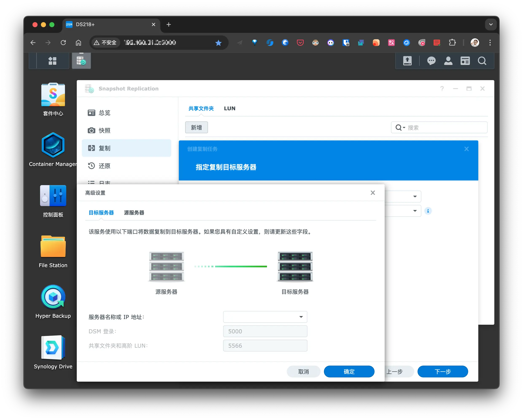This screenshot has width=523, height=420.
Task: Switch to the 源服务器 tab
Action: (x=134, y=213)
